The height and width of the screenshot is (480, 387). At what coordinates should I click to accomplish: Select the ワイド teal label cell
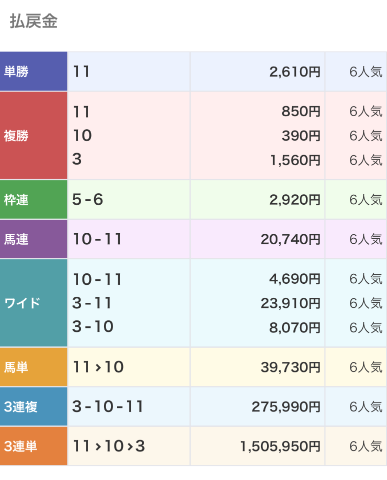tap(33, 303)
